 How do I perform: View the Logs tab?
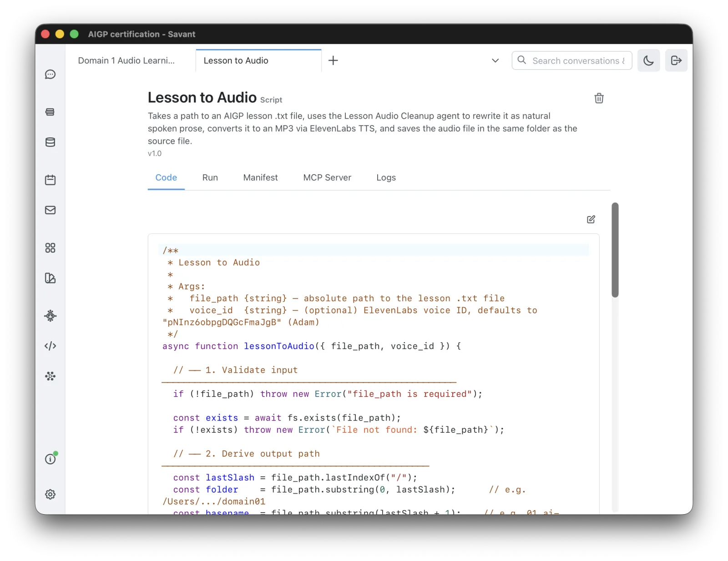click(386, 178)
